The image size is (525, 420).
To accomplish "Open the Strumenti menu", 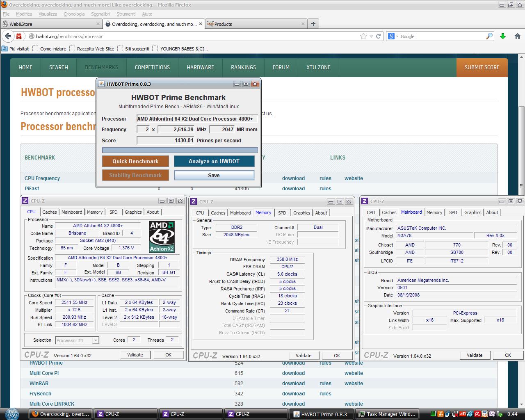I will click(126, 14).
